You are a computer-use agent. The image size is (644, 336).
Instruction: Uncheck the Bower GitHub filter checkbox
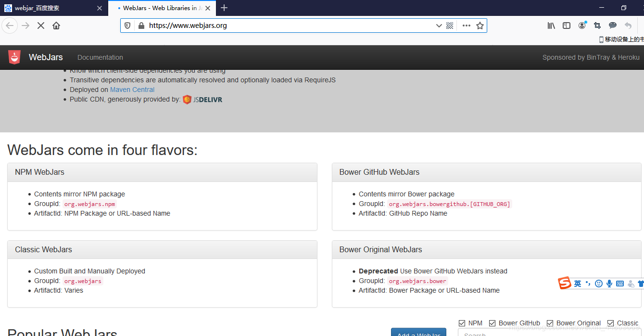[492, 323]
